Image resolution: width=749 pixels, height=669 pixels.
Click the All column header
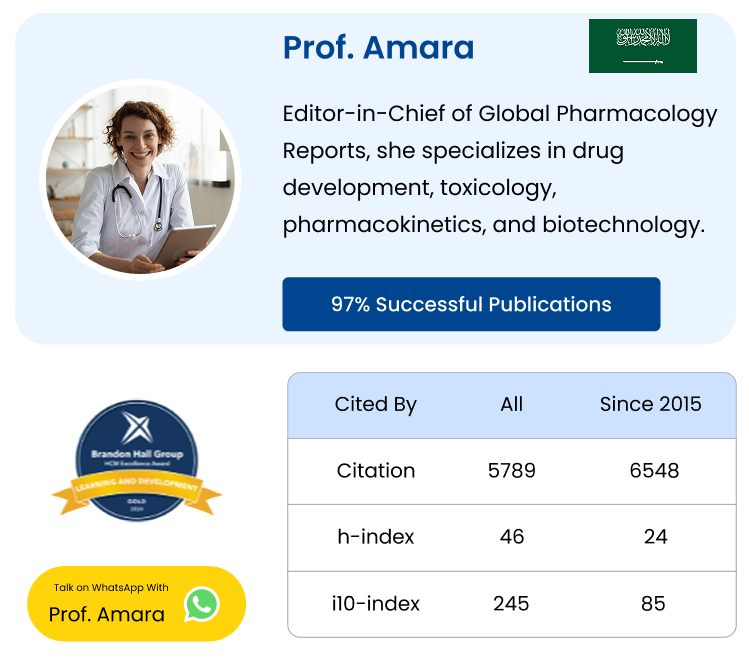coord(512,404)
